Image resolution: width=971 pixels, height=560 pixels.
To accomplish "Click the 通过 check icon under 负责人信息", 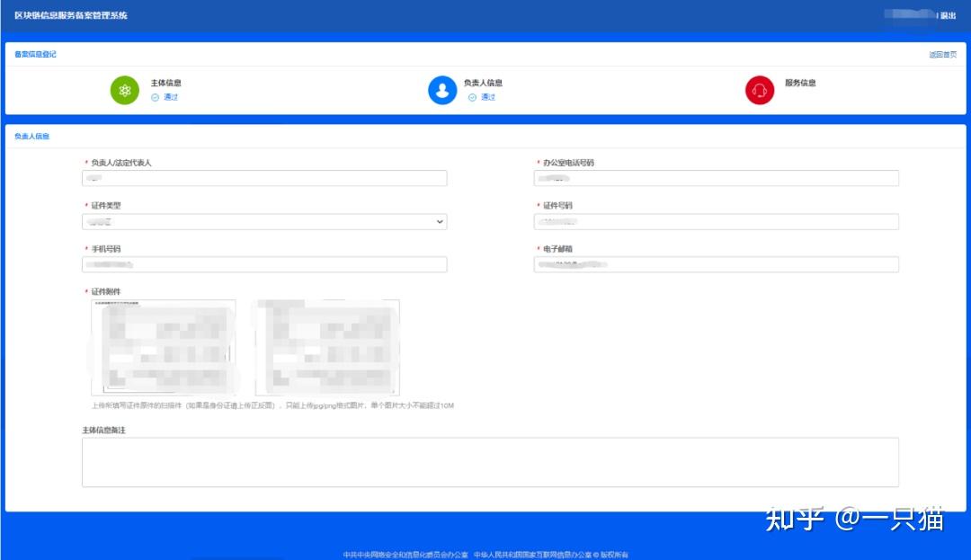I will pyautogui.click(x=472, y=97).
